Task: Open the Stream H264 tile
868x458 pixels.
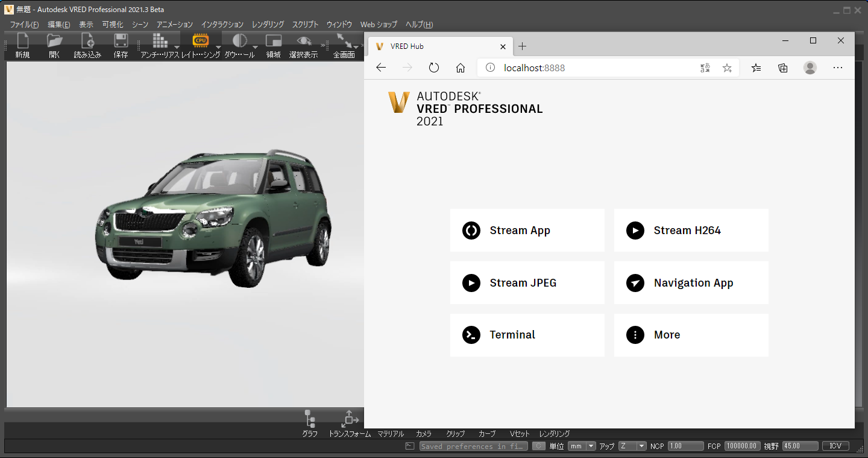Action: (691, 231)
